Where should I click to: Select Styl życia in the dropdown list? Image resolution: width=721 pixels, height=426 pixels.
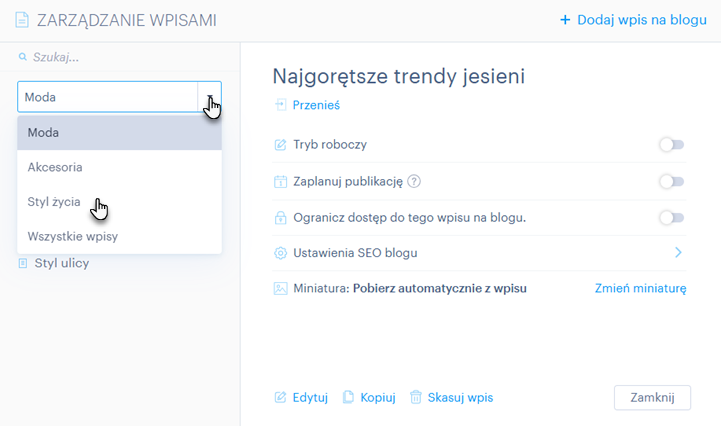click(x=120, y=201)
